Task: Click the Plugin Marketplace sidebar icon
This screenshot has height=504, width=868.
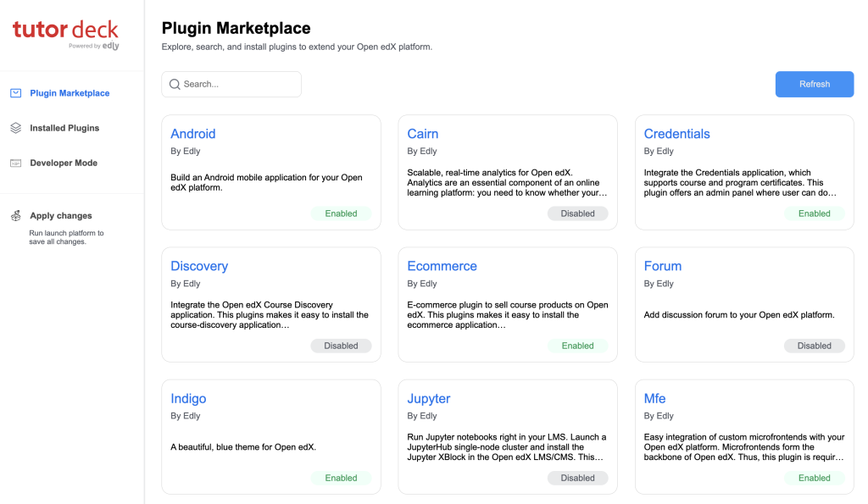Action: point(15,93)
